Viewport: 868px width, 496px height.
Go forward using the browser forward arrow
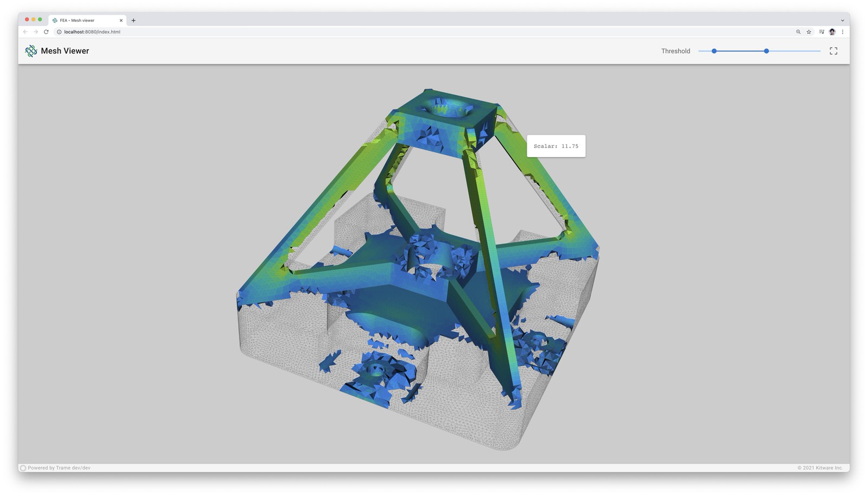[36, 32]
